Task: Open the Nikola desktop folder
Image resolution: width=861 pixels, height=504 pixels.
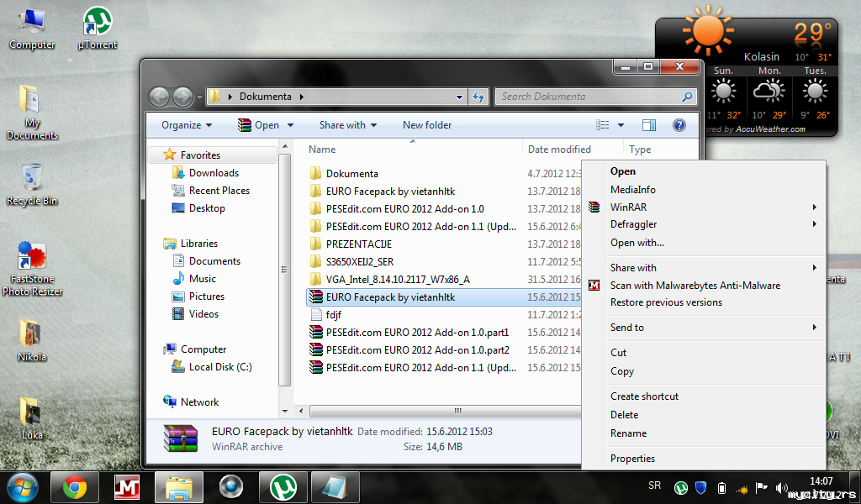Action: (31, 340)
